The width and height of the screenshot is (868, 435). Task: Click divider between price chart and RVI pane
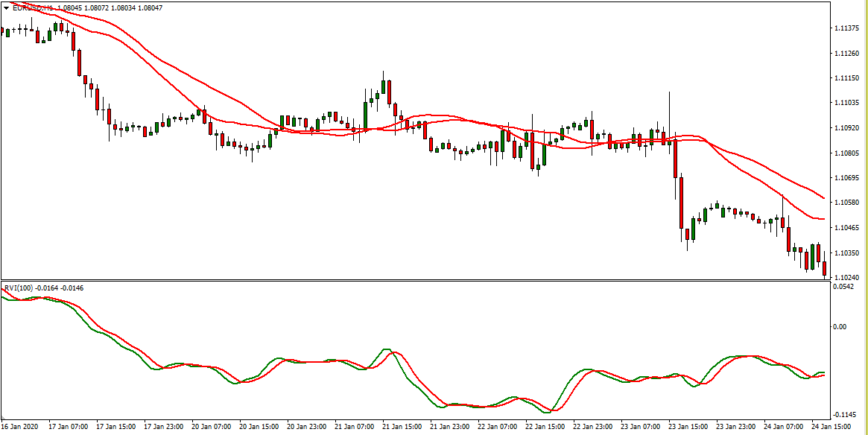click(414, 281)
